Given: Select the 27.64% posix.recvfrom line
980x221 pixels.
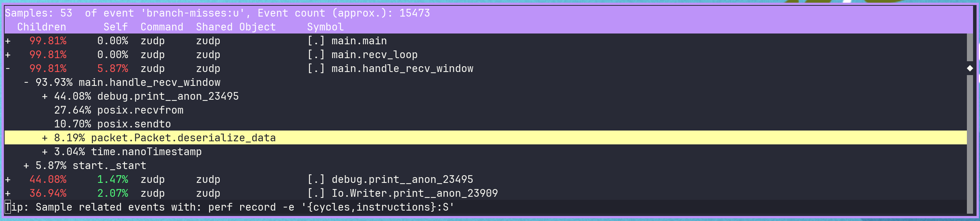Looking at the screenshot, I should coord(119,110).
